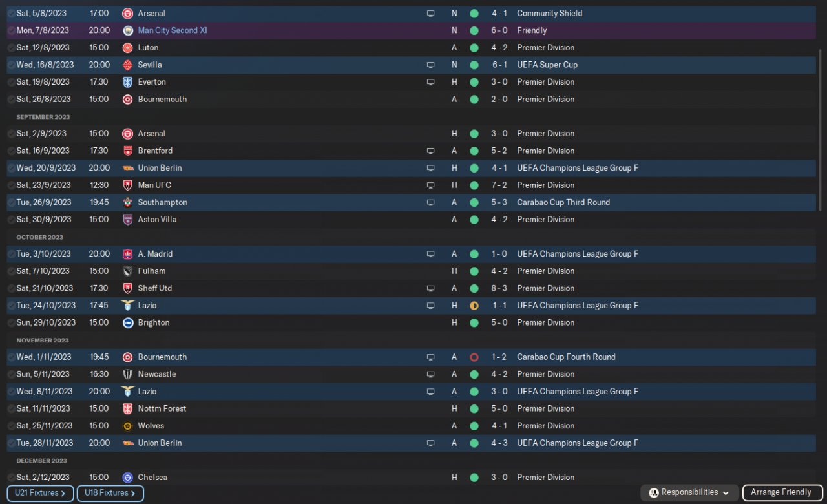Image resolution: width=827 pixels, height=504 pixels.
Task: Click the red loss indicator for Carabao Cup Fourth Round
Action: pos(474,357)
